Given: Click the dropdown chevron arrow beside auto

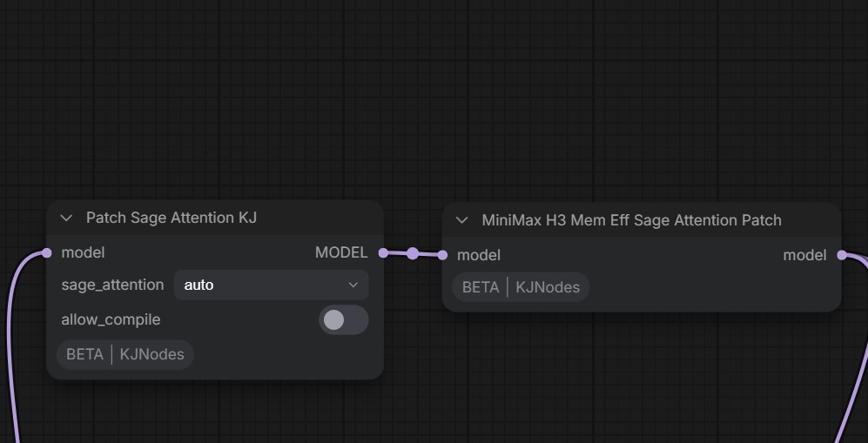Looking at the screenshot, I should [353, 285].
